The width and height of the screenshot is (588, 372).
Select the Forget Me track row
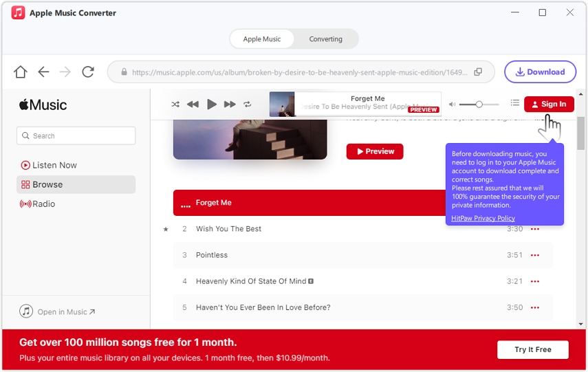click(x=309, y=202)
